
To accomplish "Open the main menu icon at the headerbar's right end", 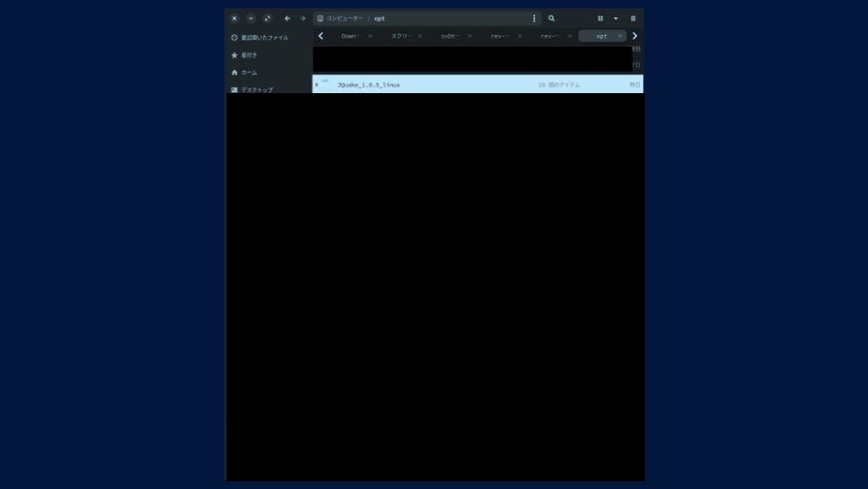I will point(634,18).
